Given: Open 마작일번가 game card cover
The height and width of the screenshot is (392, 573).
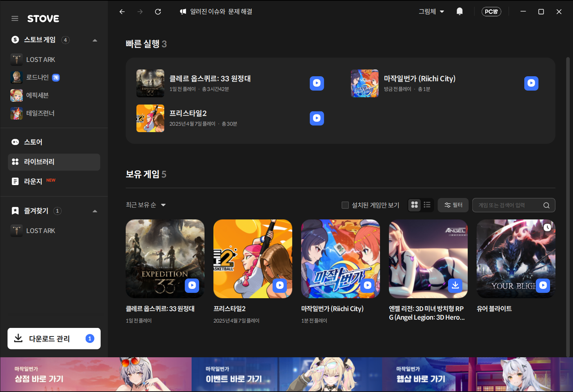Looking at the screenshot, I should click(x=341, y=259).
